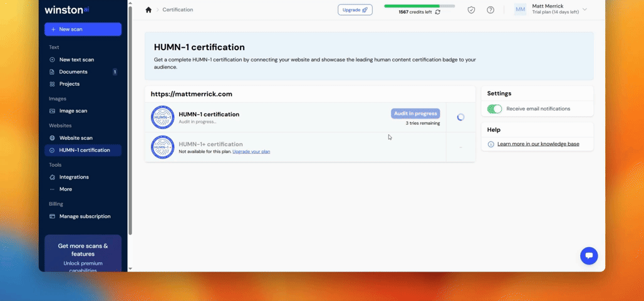Click the HUMN-1 certification row title

pos(209,114)
